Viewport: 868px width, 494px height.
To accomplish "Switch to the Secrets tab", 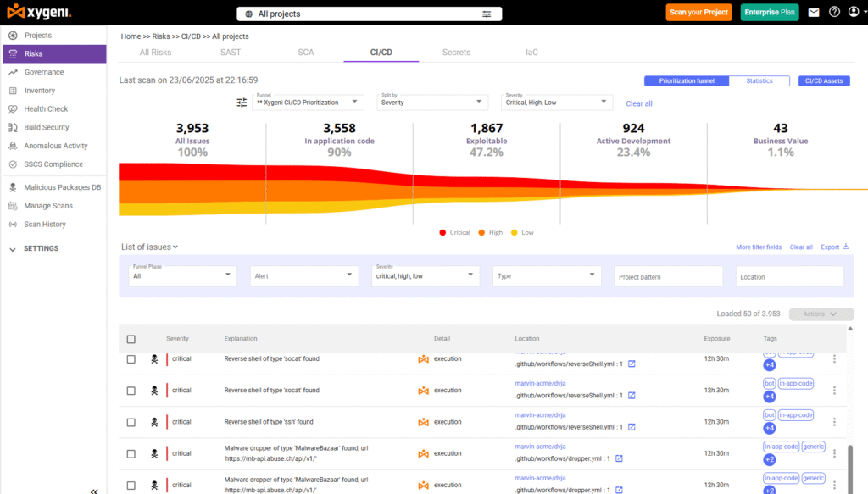I will 456,53.
